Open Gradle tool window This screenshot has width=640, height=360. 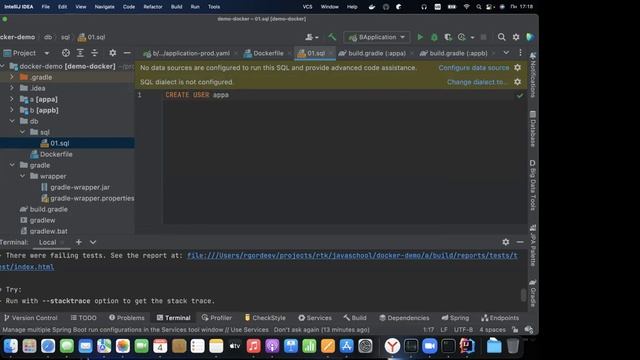tap(533, 293)
